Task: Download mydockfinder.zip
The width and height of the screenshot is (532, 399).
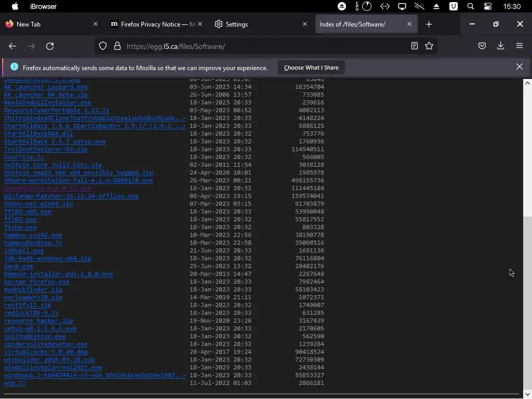Action: point(33,290)
